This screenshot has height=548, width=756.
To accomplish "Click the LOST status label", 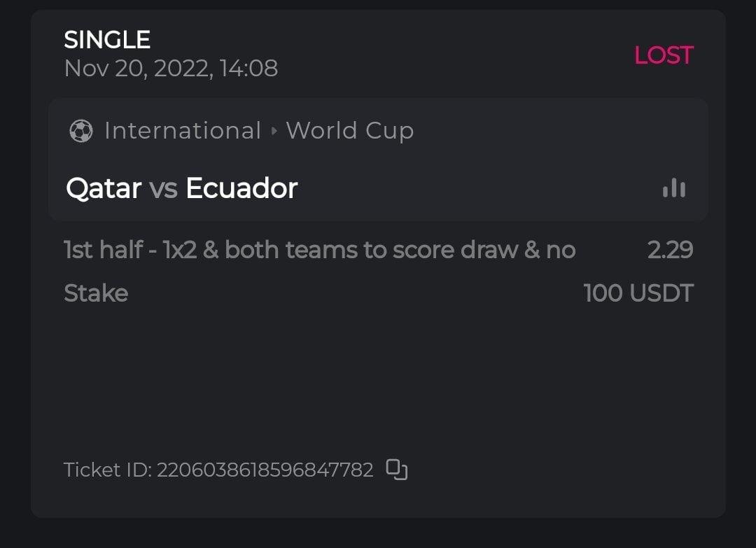I will click(663, 55).
